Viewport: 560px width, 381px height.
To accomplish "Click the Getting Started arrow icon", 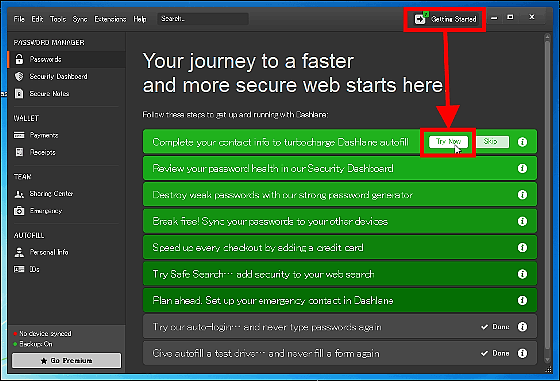I will click(420, 19).
